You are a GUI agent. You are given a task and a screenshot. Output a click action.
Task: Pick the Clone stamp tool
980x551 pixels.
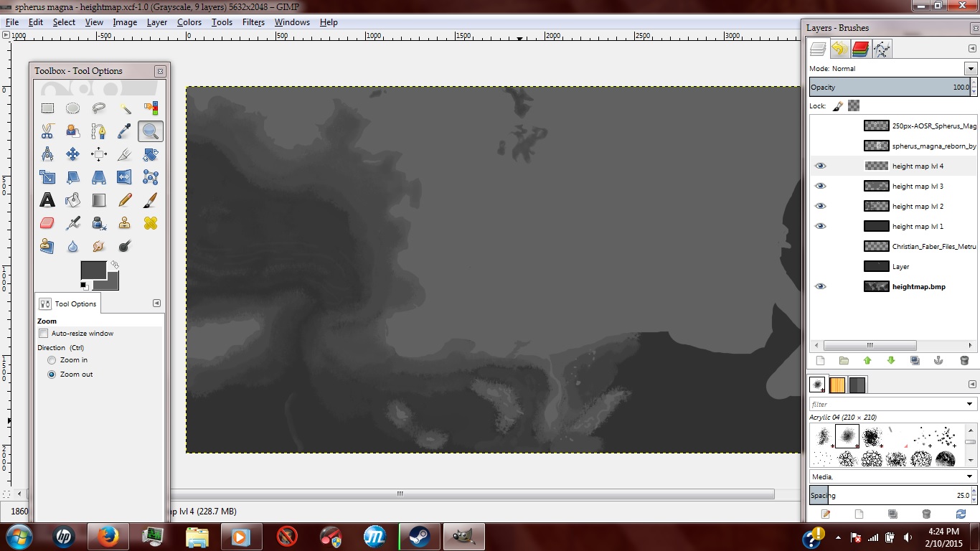coord(124,222)
